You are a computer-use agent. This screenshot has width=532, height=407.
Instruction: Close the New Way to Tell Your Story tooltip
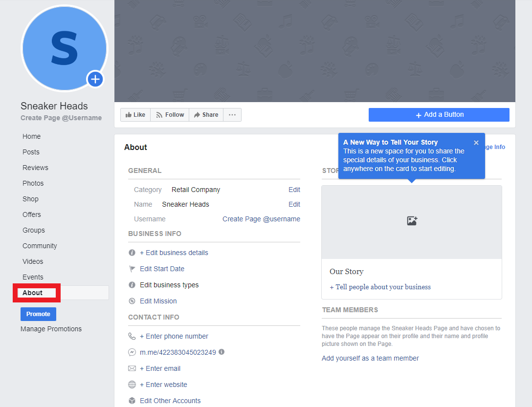point(476,143)
